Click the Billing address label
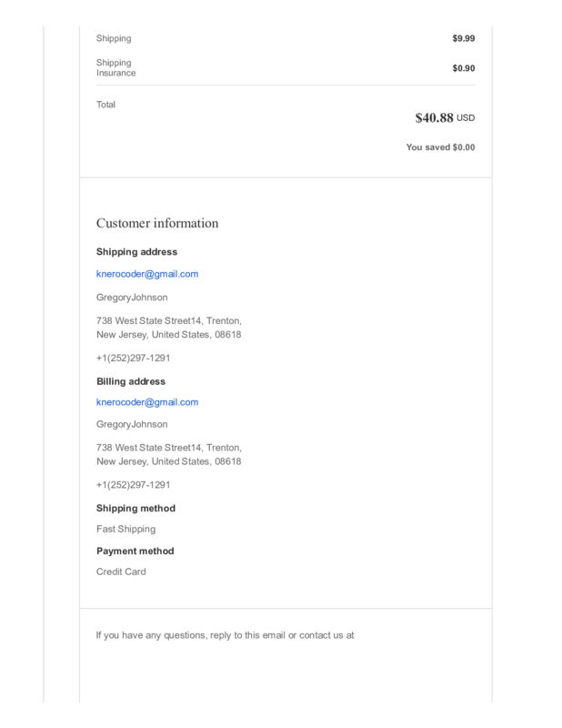The height and width of the screenshot is (728, 562). click(131, 381)
